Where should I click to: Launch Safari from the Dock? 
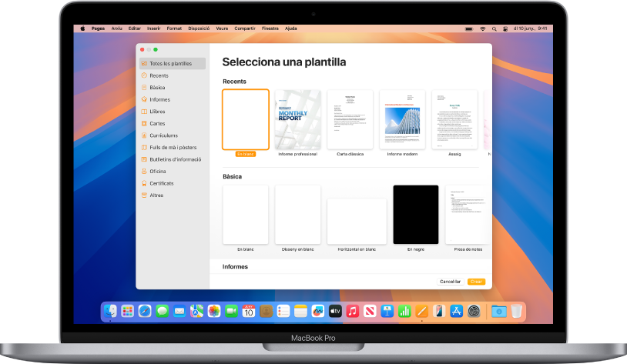click(145, 311)
